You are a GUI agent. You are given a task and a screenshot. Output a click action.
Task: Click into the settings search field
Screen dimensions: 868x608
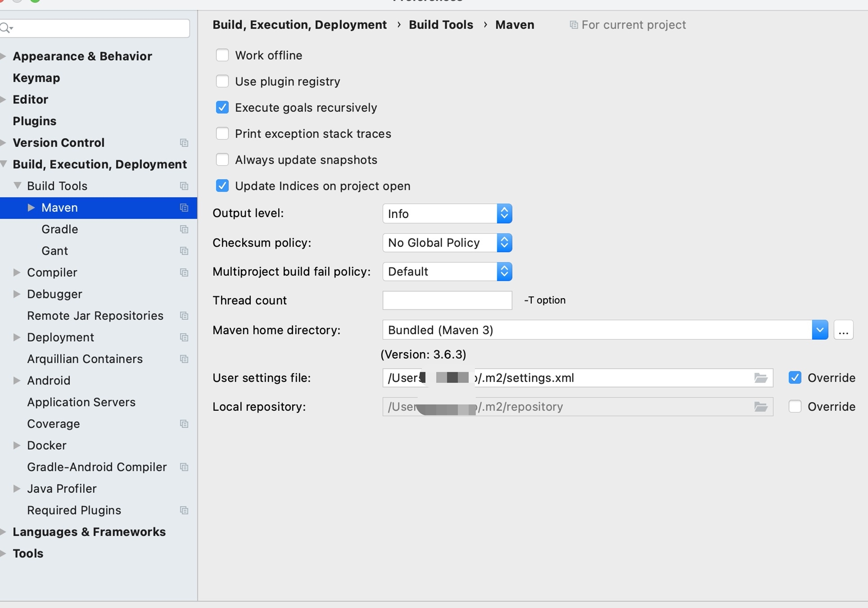tap(95, 28)
